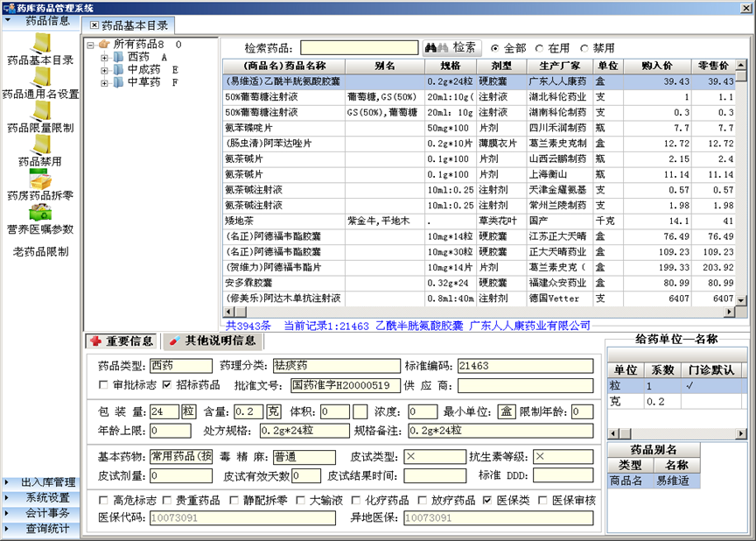Screen dimensions: 756x541
Task: Toggle 医保类 checkbox
Action: [x=487, y=500]
